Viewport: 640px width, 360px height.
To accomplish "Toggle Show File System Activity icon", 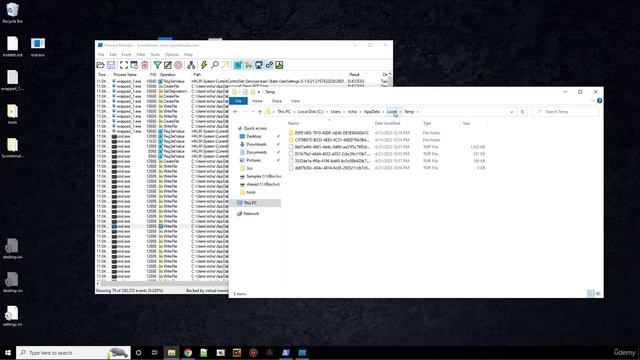I will [x=248, y=65].
